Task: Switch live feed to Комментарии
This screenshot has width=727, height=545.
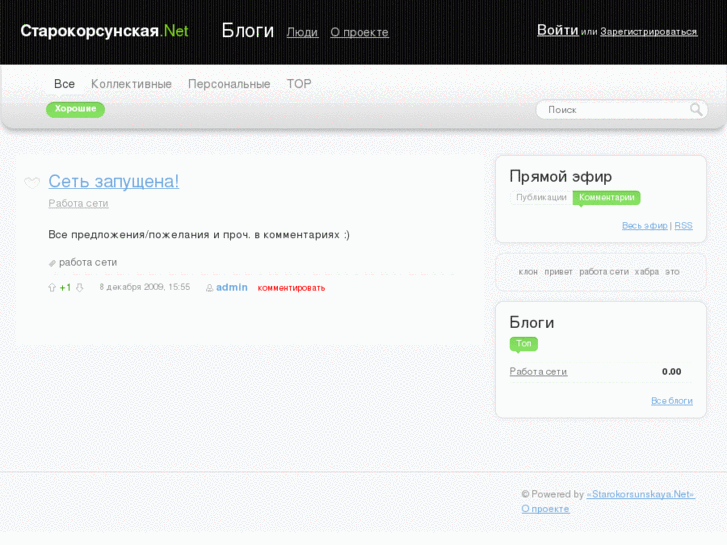Action: (606, 198)
